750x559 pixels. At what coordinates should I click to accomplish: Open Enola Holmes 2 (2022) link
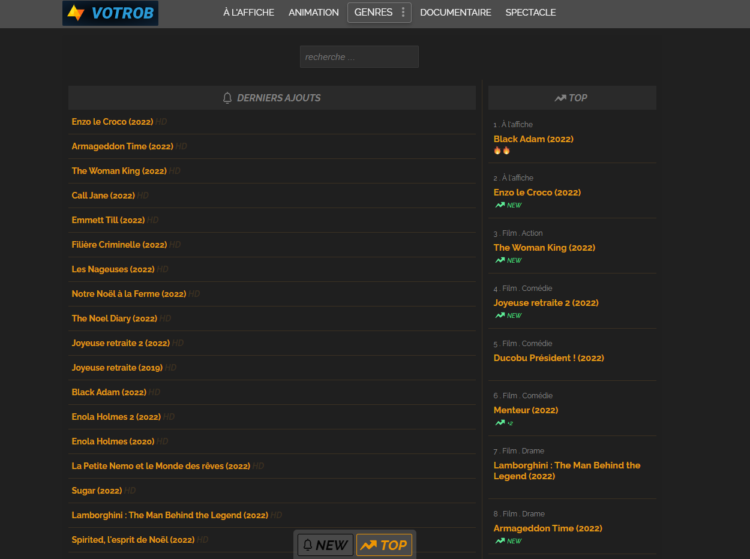click(x=116, y=417)
